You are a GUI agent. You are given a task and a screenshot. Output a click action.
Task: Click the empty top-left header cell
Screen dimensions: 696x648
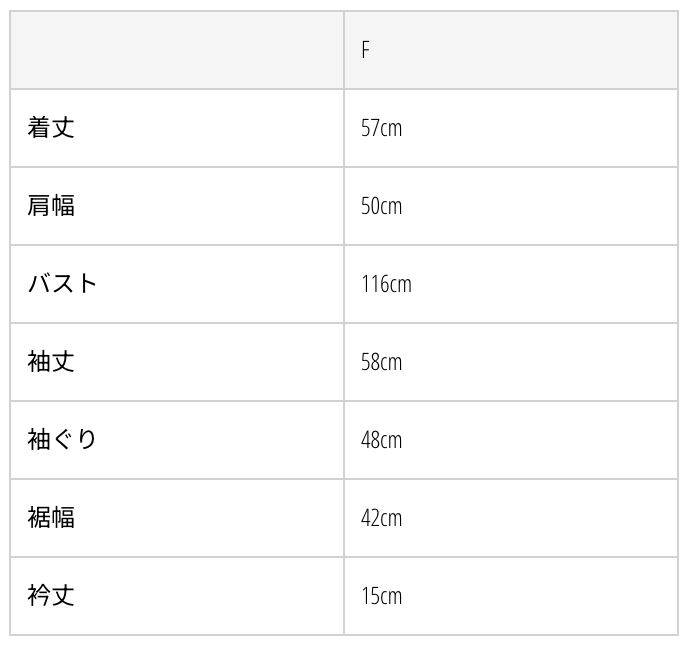tap(177, 50)
